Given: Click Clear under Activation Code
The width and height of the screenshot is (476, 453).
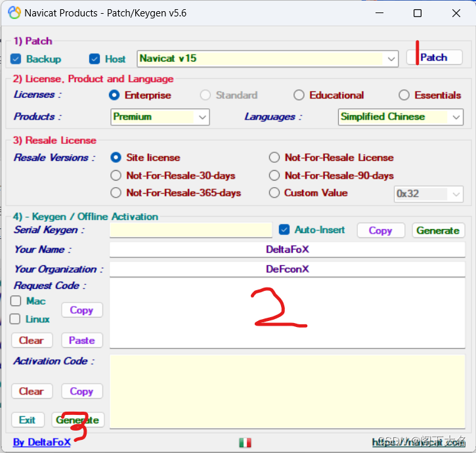Looking at the screenshot, I should click(32, 391).
